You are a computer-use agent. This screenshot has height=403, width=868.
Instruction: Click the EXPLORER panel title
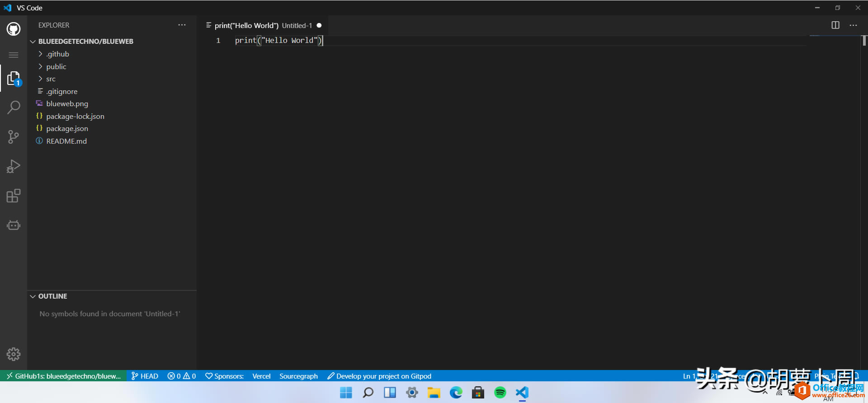tap(54, 25)
